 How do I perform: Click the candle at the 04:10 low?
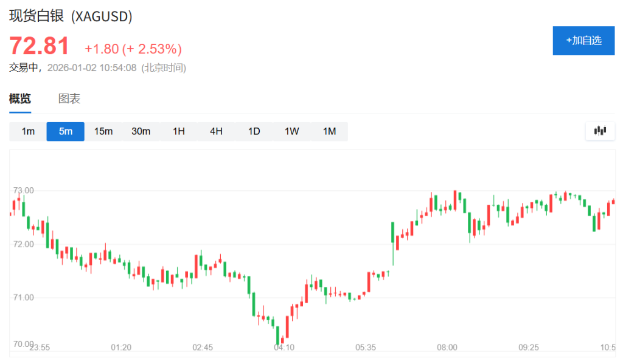(x=279, y=334)
